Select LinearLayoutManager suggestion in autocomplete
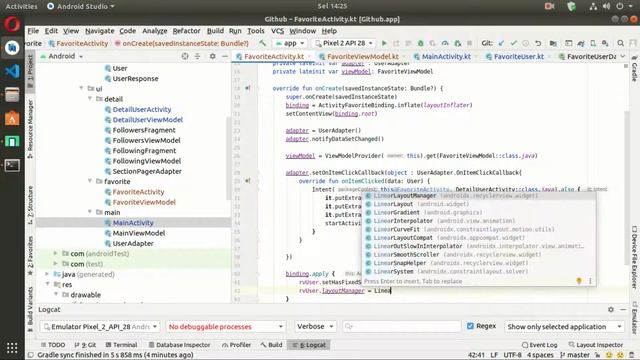The height and width of the screenshot is (360, 640). pyautogui.click(x=479, y=196)
